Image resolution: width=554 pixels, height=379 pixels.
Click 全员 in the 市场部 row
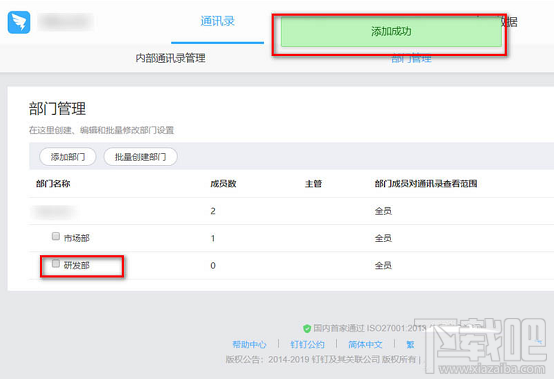click(383, 238)
